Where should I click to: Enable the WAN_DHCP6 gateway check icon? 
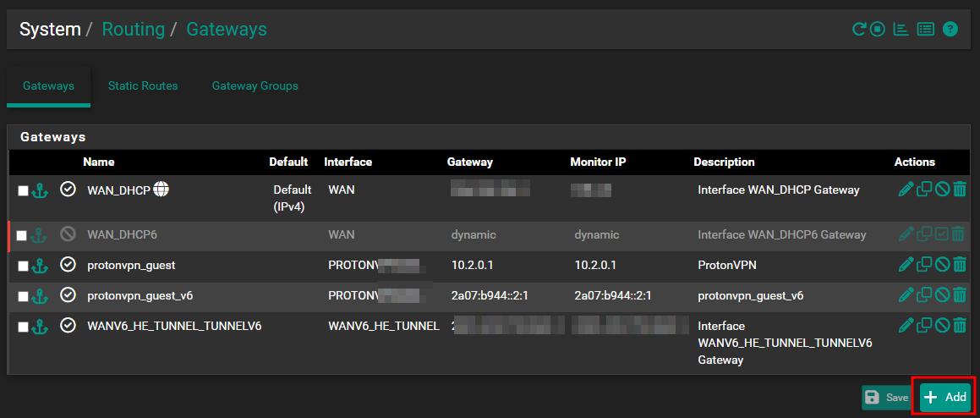tap(942, 234)
